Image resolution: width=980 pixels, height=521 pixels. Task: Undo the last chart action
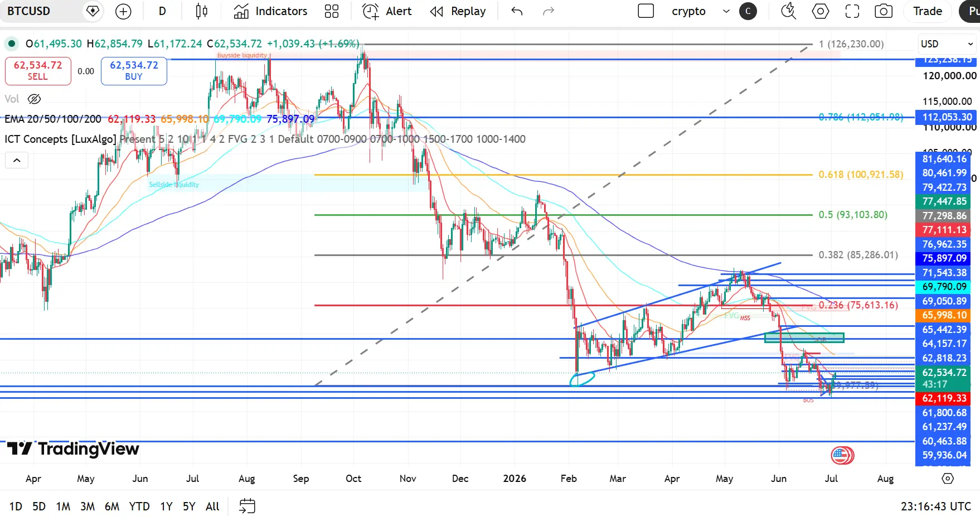click(x=517, y=11)
